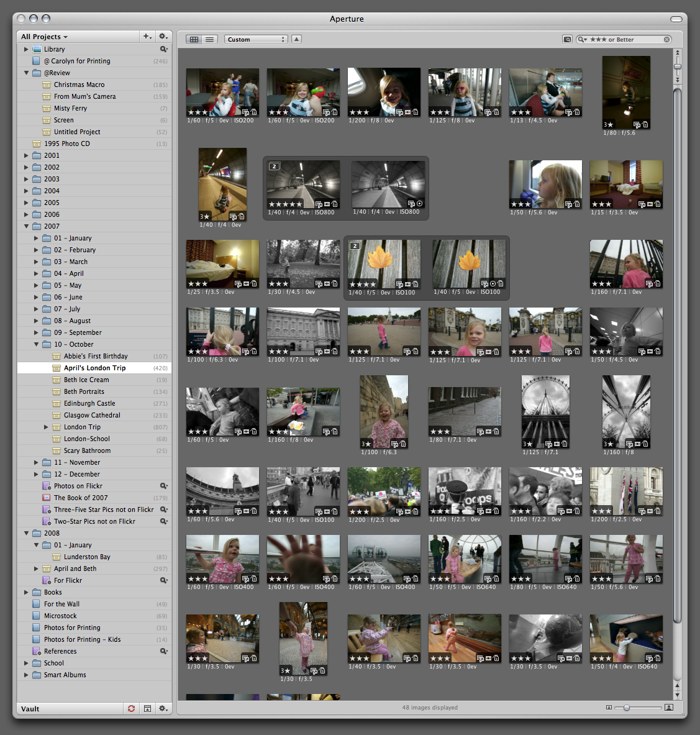This screenshot has width=700, height=735.
Task: Select The Book of 2007
Action: 94,498
